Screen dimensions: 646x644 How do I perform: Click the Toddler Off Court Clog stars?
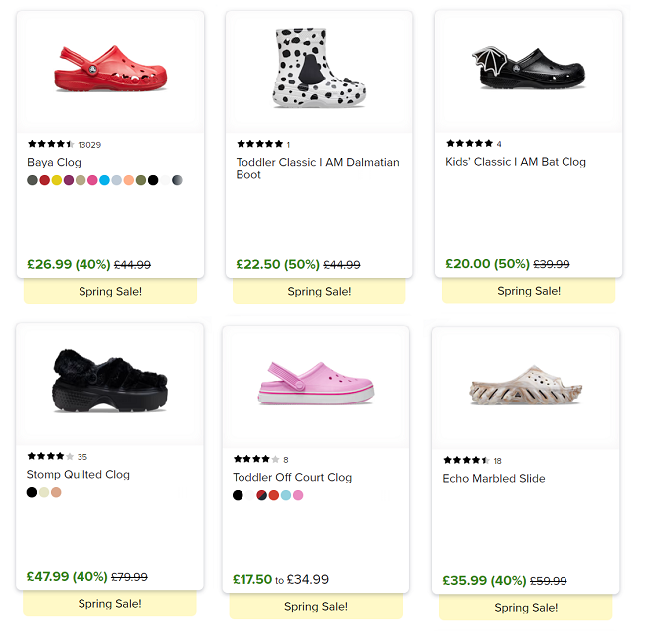[x=256, y=460]
